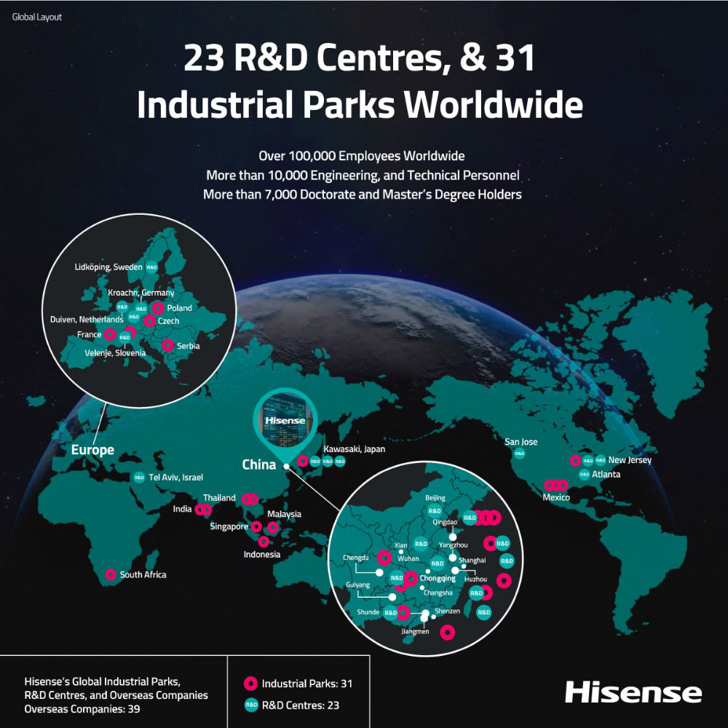Click the "23 R&D Centres, & 31" title line
This screenshot has height=728, width=728.
tap(360, 58)
